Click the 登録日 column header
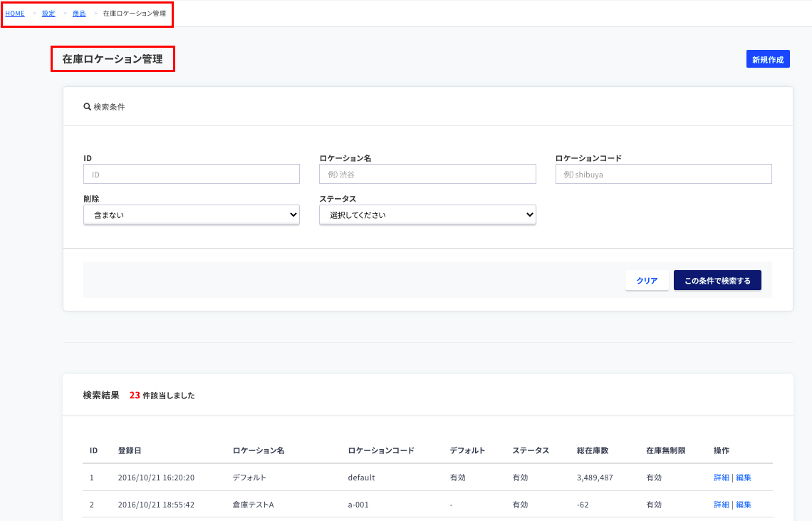 pos(130,450)
